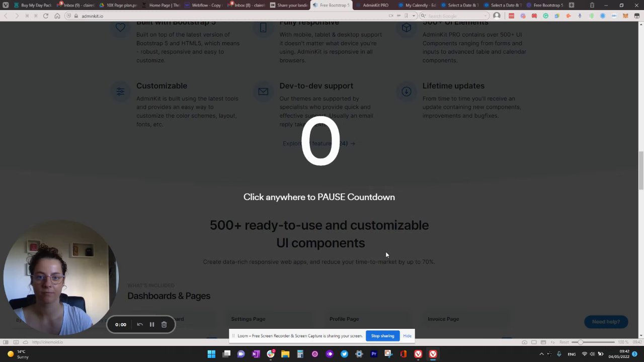Viewport: 644px width, 362px height.
Task: Bookmark this page with the bookmark icon
Action: [406, 16]
